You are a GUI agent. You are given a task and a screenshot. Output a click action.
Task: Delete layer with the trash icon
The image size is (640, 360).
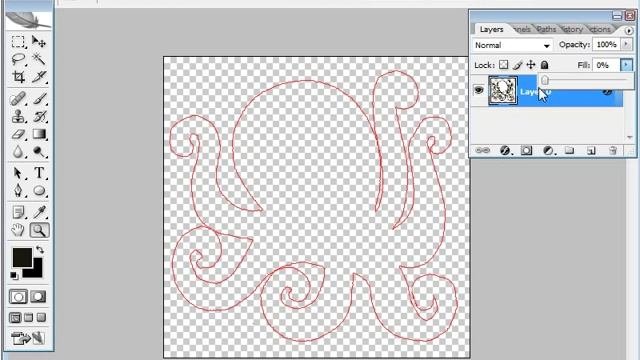(613, 151)
